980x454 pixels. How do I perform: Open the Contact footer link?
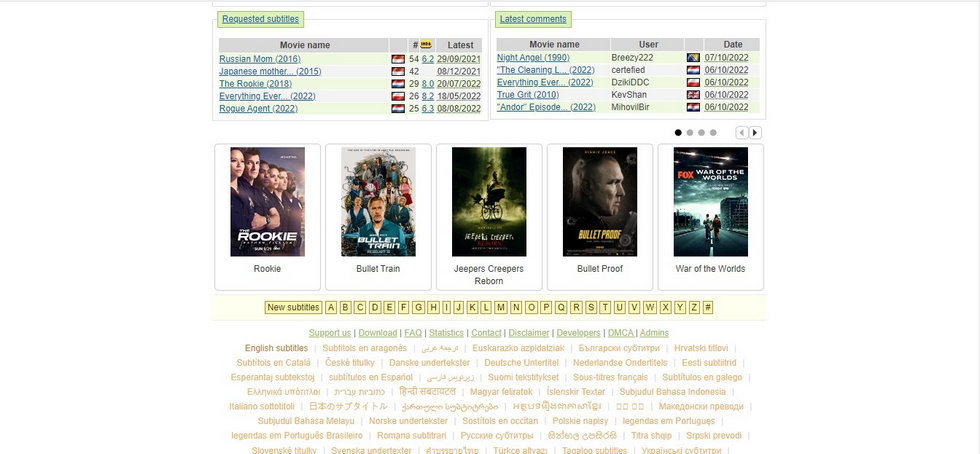486,333
